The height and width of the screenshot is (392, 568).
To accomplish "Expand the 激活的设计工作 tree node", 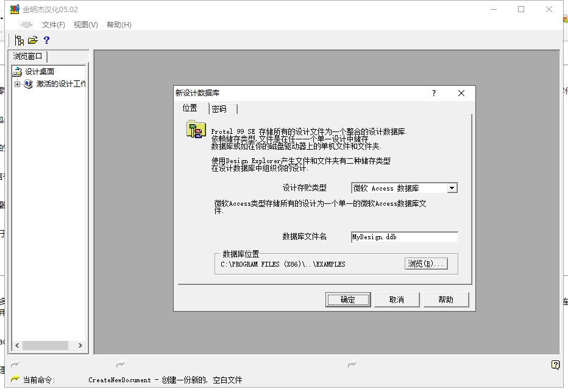I will [x=17, y=84].
